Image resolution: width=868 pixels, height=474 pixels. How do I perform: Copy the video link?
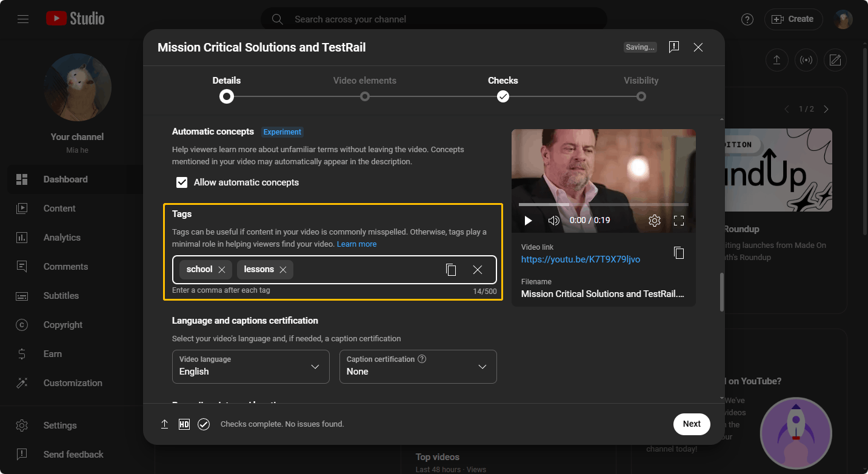pos(679,253)
